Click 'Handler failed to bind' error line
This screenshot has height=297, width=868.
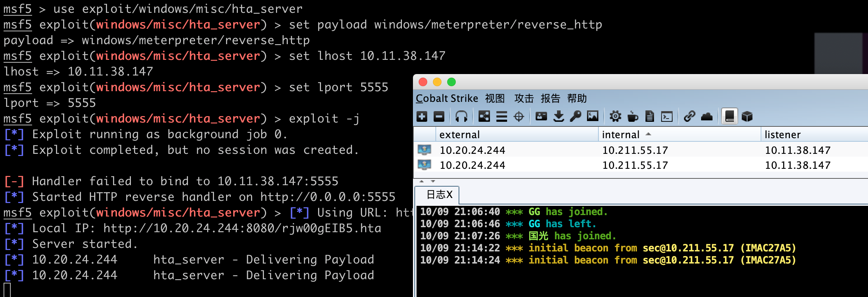click(171, 181)
